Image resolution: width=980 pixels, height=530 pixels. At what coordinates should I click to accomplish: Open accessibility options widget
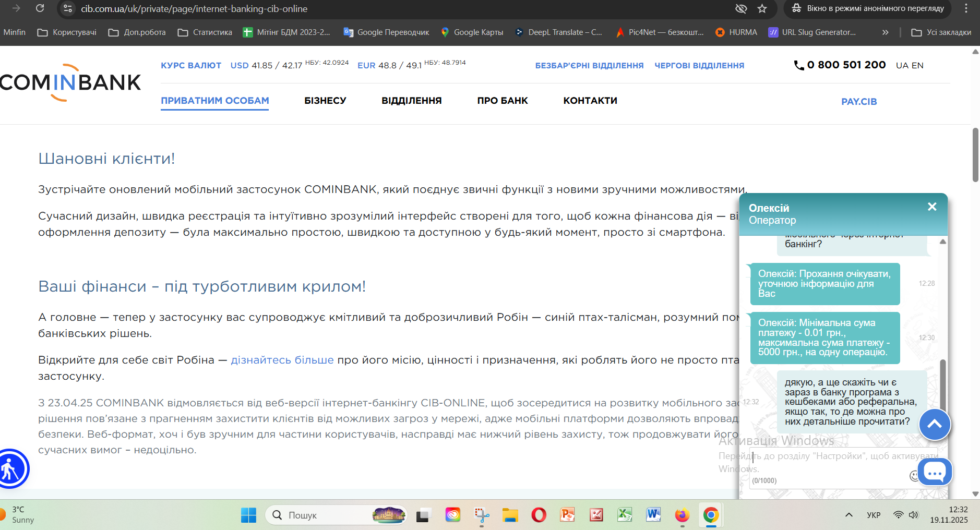coord(10,468)
